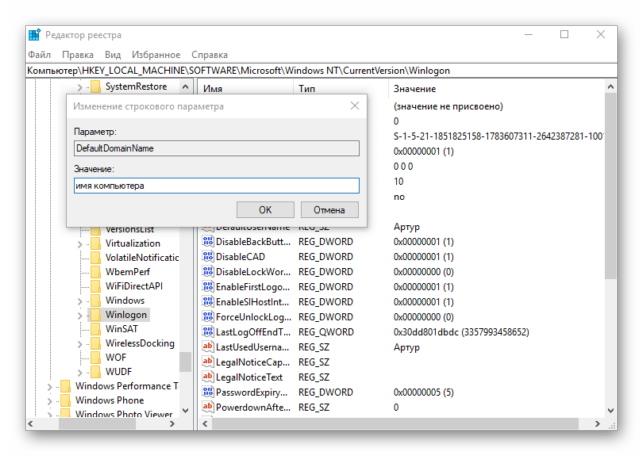Select the Windows Performance Toolkit key

126,386
